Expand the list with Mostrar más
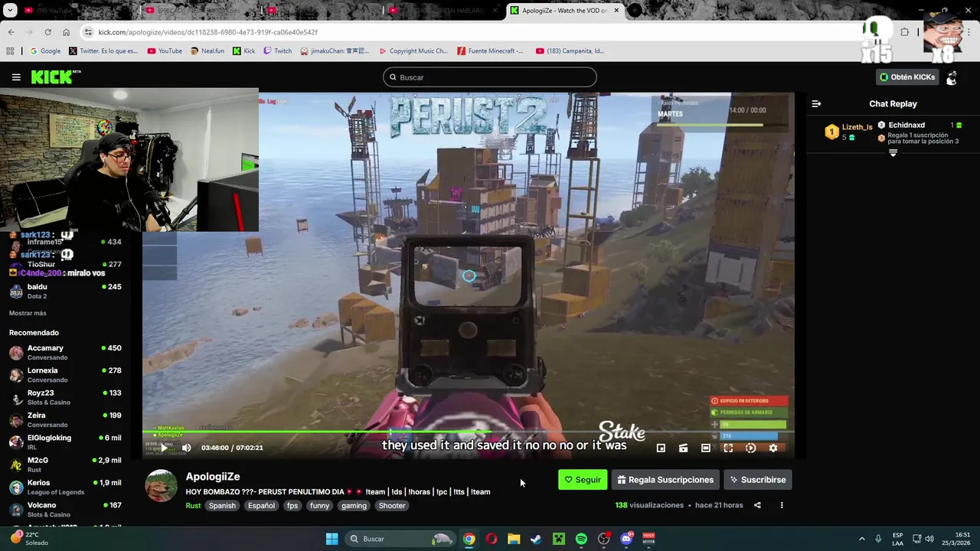The width and height of the screenshot is (980, 551). pos(28,313)
